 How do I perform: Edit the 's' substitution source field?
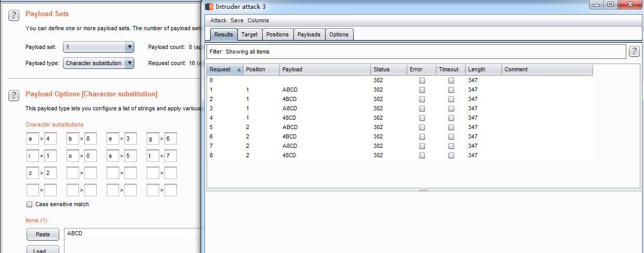[113, 156]
